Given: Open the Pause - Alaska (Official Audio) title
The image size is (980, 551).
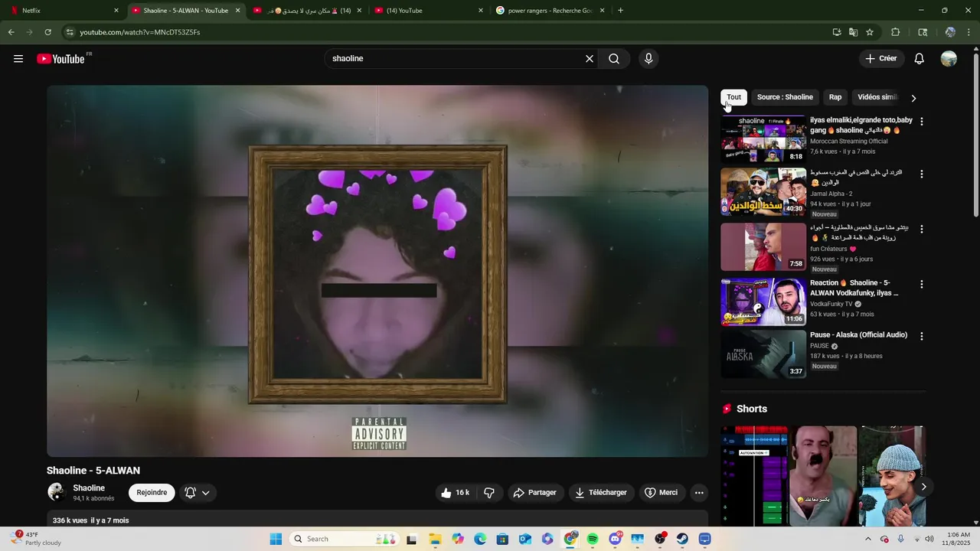Looking at the screenshot, I should pyautogui.click(x=858, y=335).
